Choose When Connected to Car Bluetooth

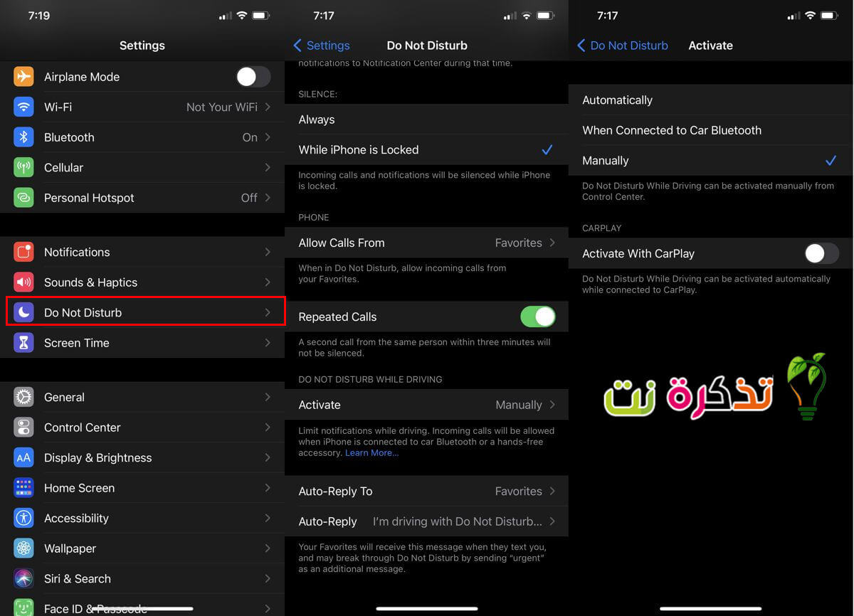711,130
